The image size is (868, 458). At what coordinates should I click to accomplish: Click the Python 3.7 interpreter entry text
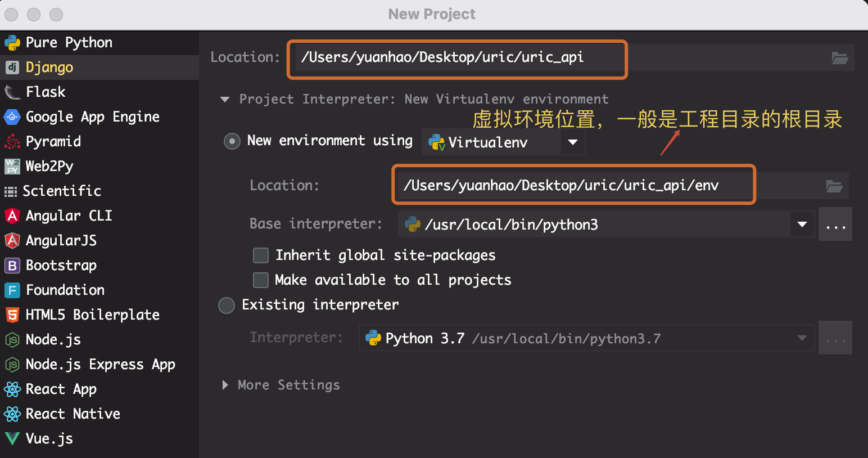[x=523, y=339]
